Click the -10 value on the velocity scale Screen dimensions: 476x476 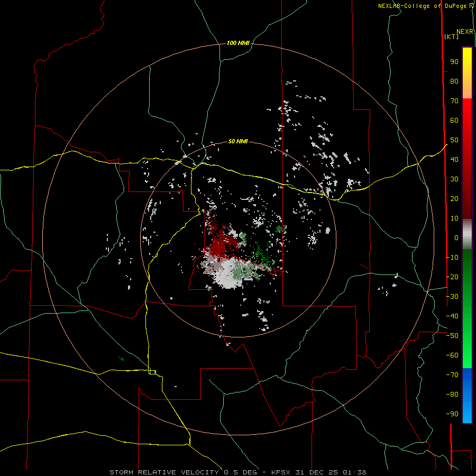click(x=452, y=258)
